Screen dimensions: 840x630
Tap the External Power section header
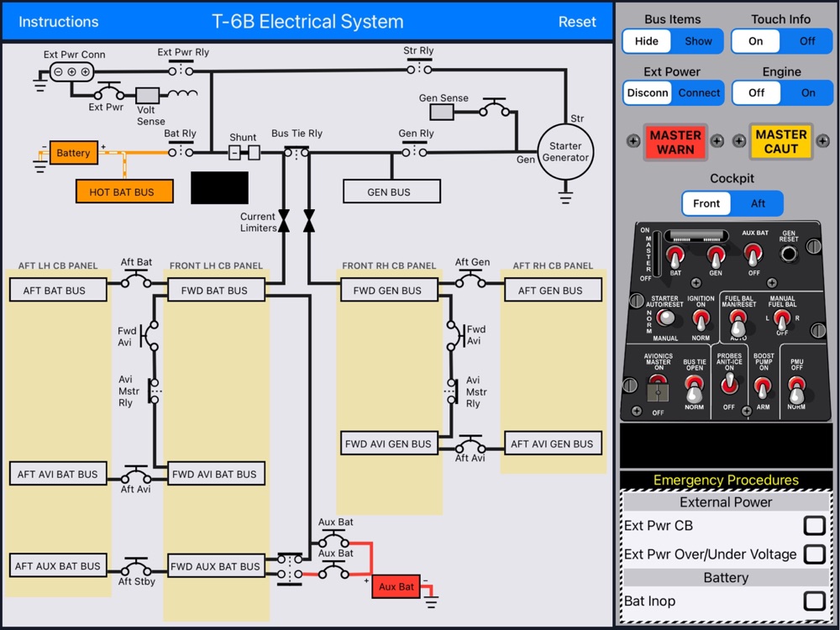[x=726, y=502]
